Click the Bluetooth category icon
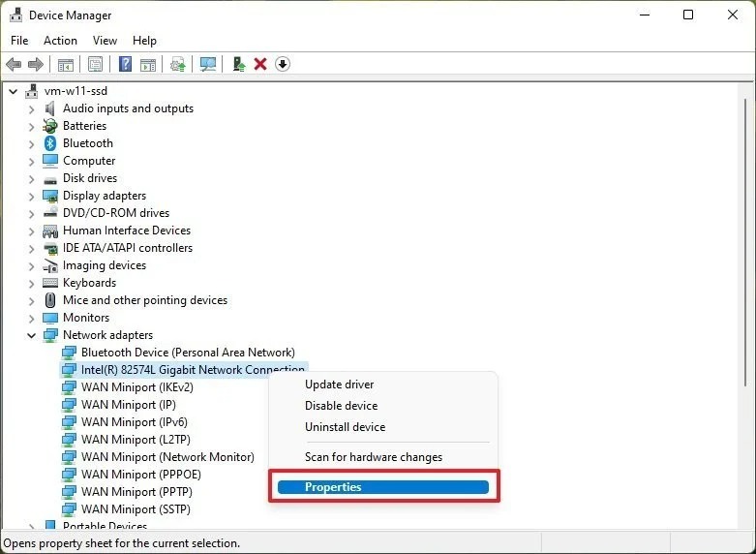This screenshot has width=756, height=554. (50, 143)
